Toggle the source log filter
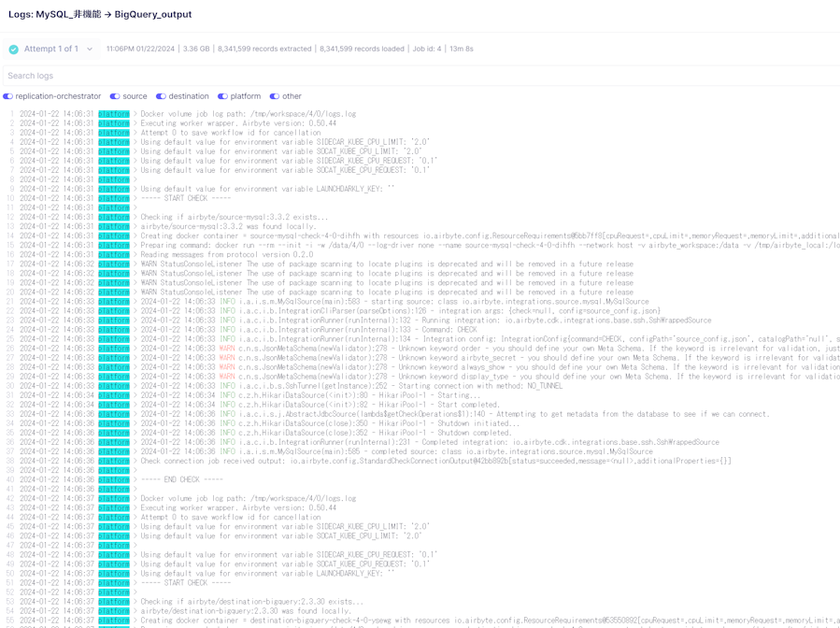 coord(115,96)
